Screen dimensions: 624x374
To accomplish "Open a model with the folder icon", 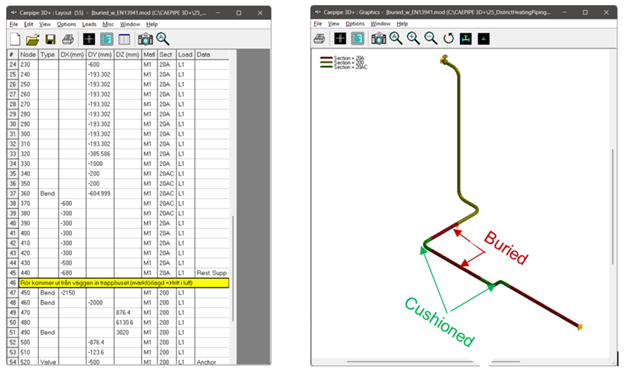I will [33, 39].
